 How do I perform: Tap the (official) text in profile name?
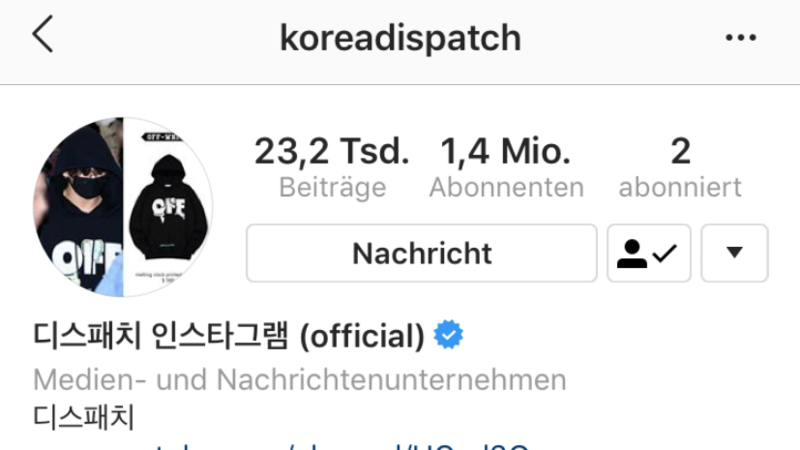[362, 336]
